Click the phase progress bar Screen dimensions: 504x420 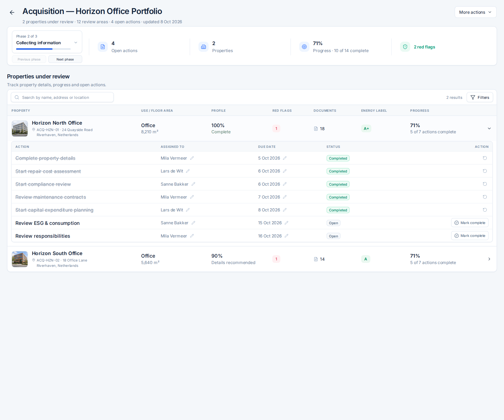tap(43, 49)
